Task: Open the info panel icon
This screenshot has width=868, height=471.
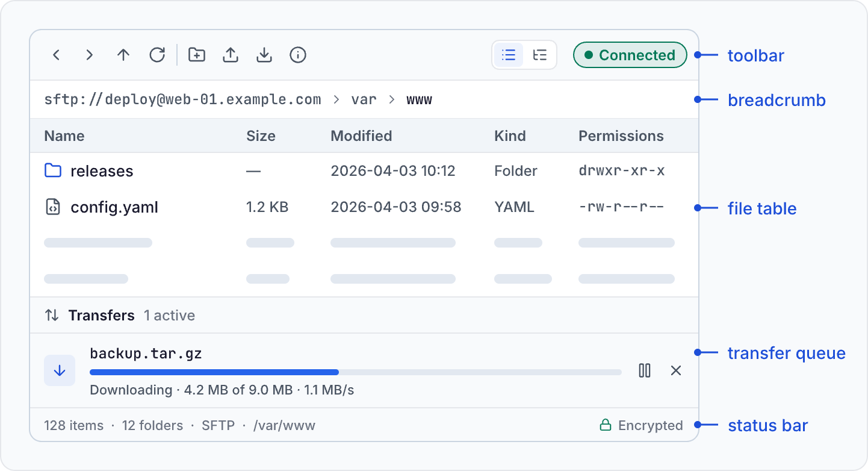Action: (298, 55)
